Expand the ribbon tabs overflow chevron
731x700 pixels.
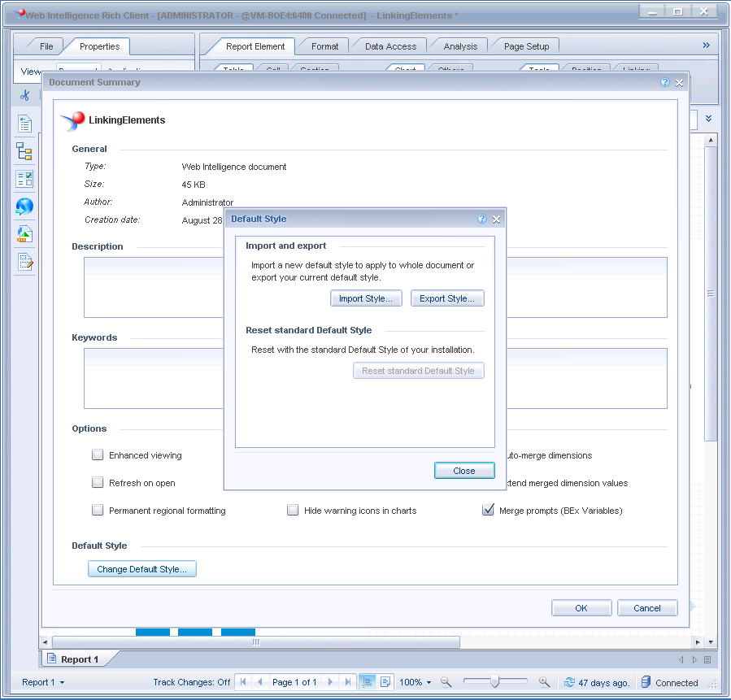[707, 46]
